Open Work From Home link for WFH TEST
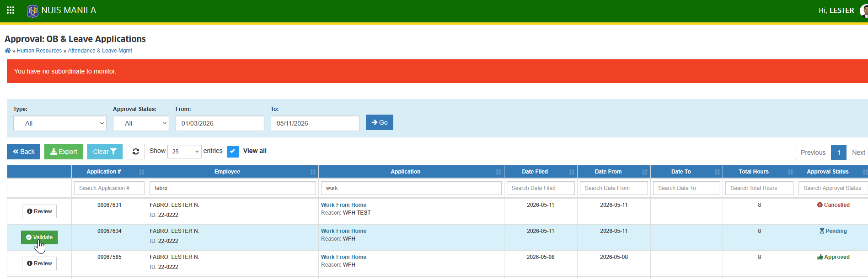This screenshot has width=868, height=279. tap(343, 205)
